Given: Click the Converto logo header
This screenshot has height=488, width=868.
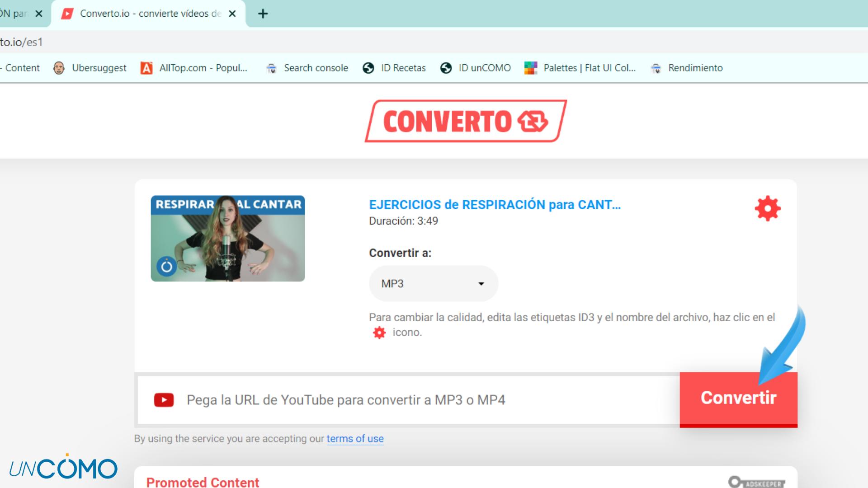Looking at the screenshot, I should [x=466, y=121].
